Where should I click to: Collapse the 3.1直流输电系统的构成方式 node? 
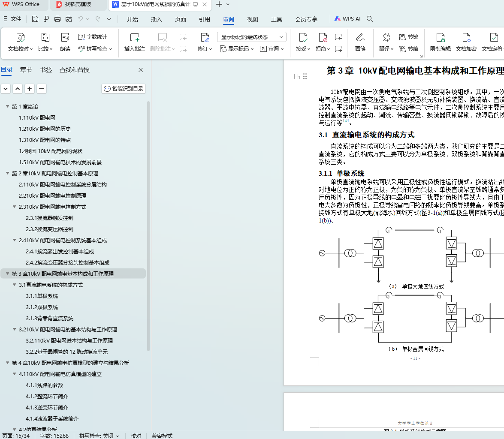point(15,285)
